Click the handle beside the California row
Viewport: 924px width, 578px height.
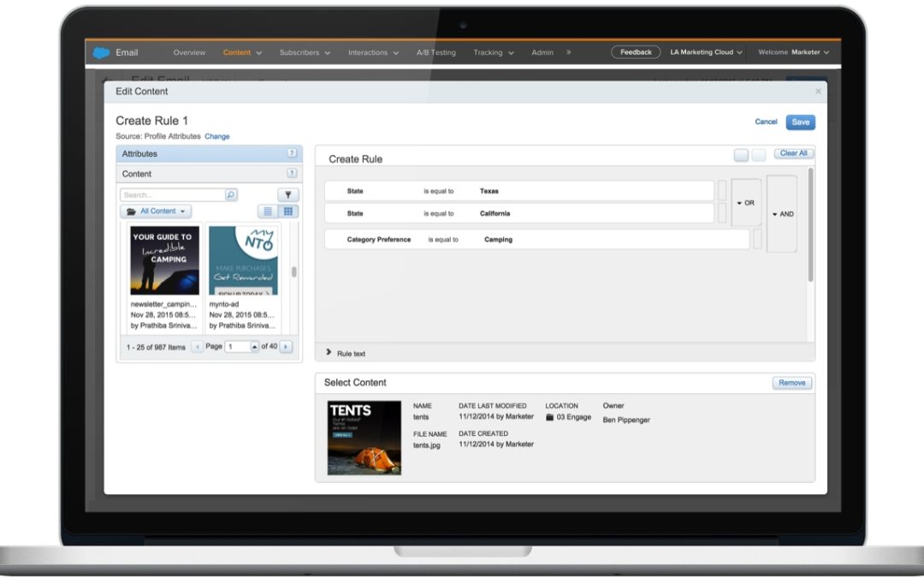click(722, 213)
